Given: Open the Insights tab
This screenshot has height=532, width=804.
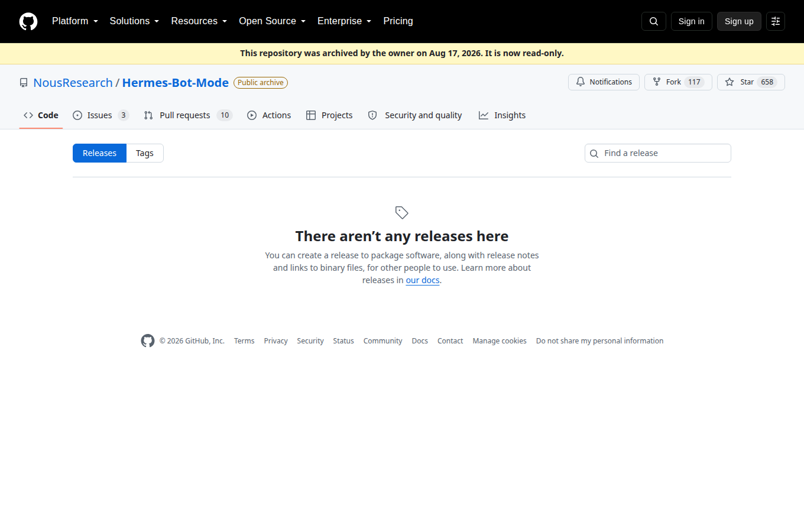Looking at the screenshot, I should pyautogui.click(x=502, y=115).
